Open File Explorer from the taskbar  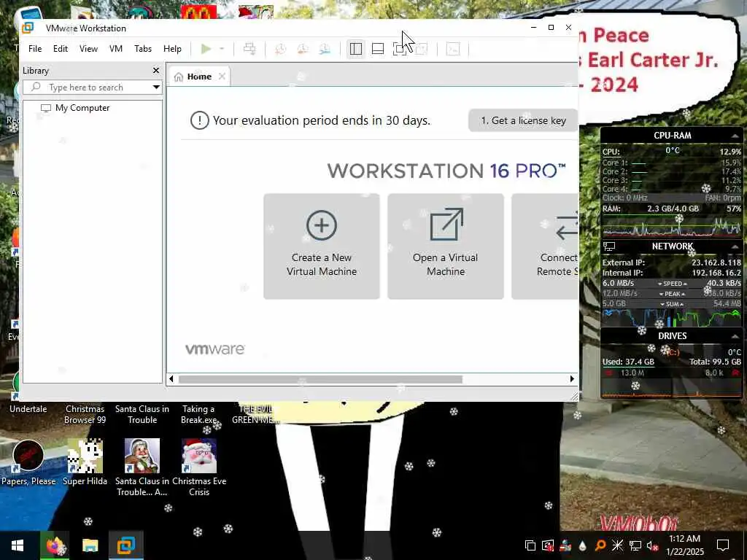coord(90,545)
